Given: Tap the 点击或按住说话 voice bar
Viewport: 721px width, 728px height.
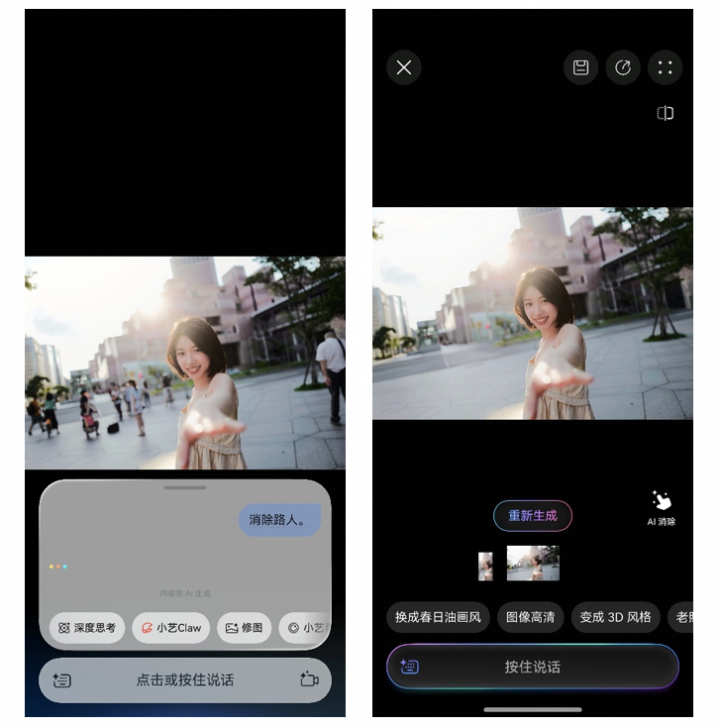Looking at the screenshot, I should click(x=185, y=680).
